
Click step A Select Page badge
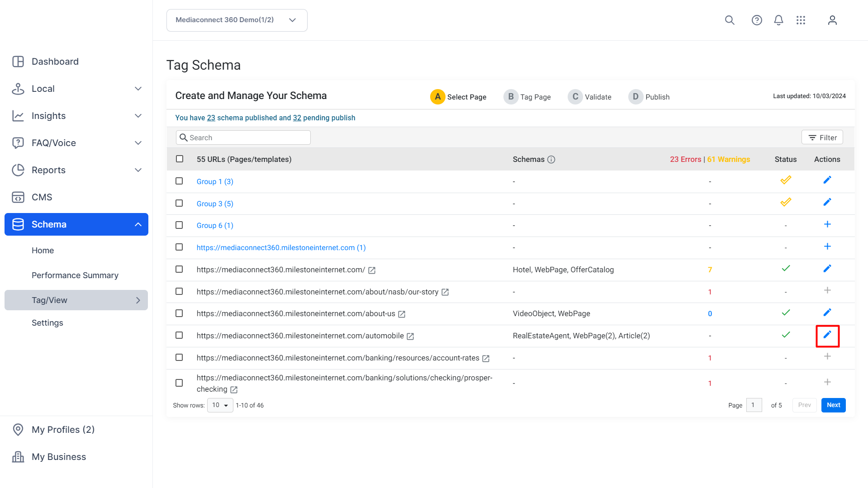coord(437,97)
